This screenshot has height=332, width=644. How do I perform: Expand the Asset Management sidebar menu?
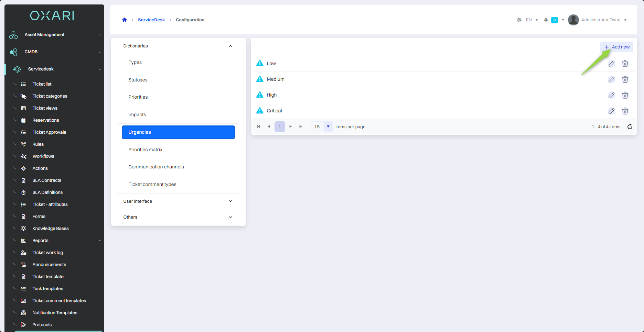pos(55,35)
